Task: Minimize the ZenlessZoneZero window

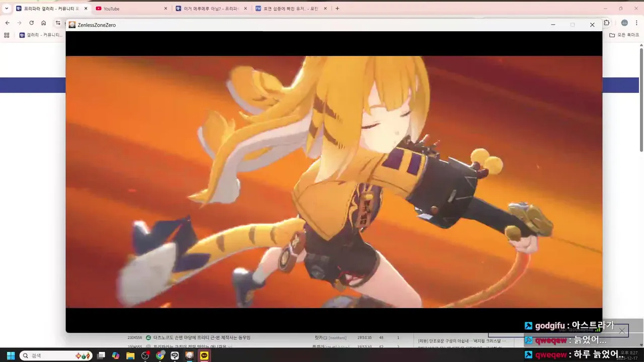Action: pos(553,25)
